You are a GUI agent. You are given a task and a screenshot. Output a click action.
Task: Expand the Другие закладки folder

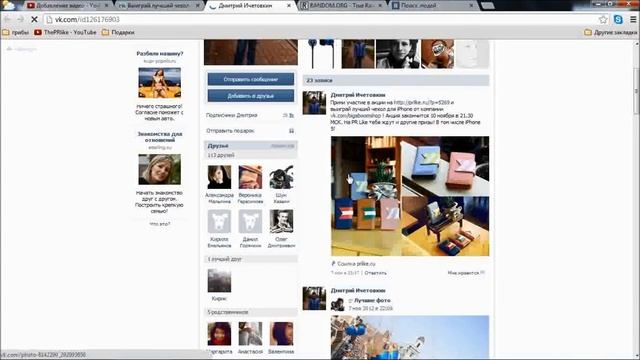click(611, 32)
